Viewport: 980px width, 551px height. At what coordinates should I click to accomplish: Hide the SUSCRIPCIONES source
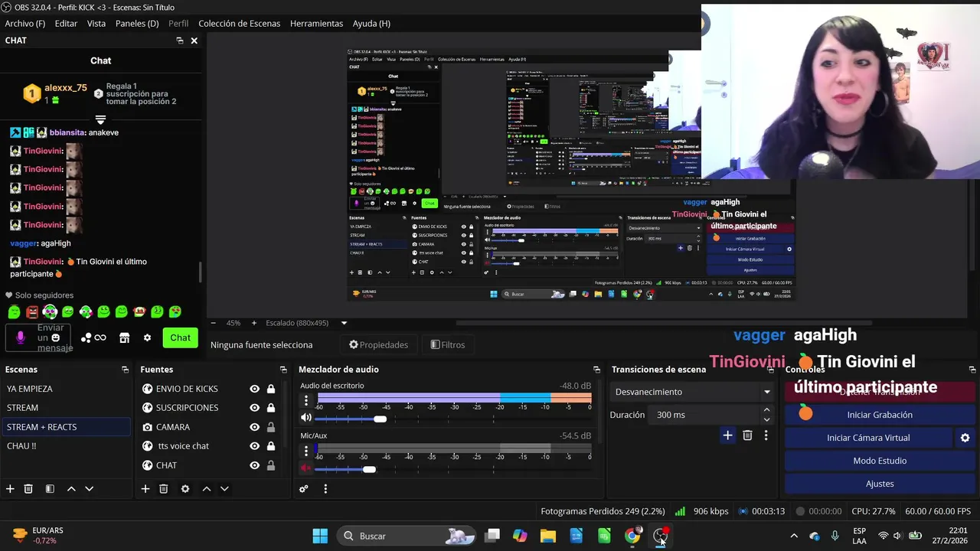click(254, 408)
